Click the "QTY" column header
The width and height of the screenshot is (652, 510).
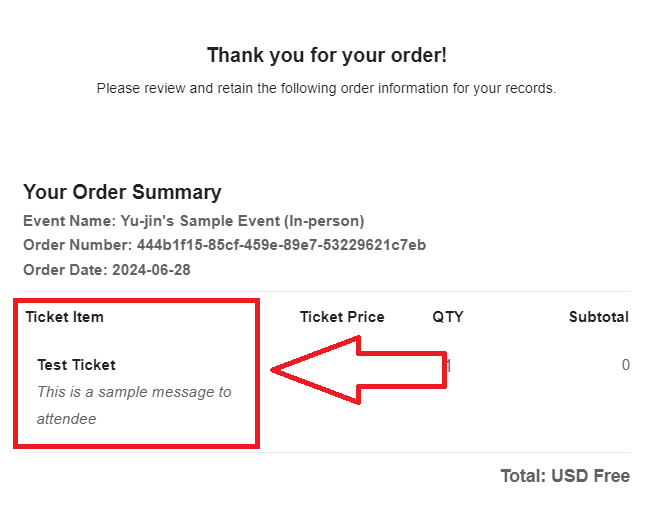[448, 317]
